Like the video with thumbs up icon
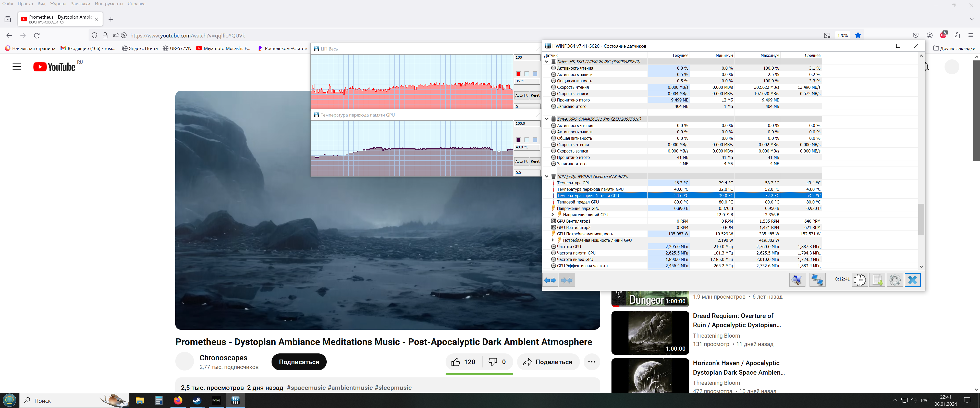Image resolution: width=980 pixels, height=408 pixels. point(456,362)
